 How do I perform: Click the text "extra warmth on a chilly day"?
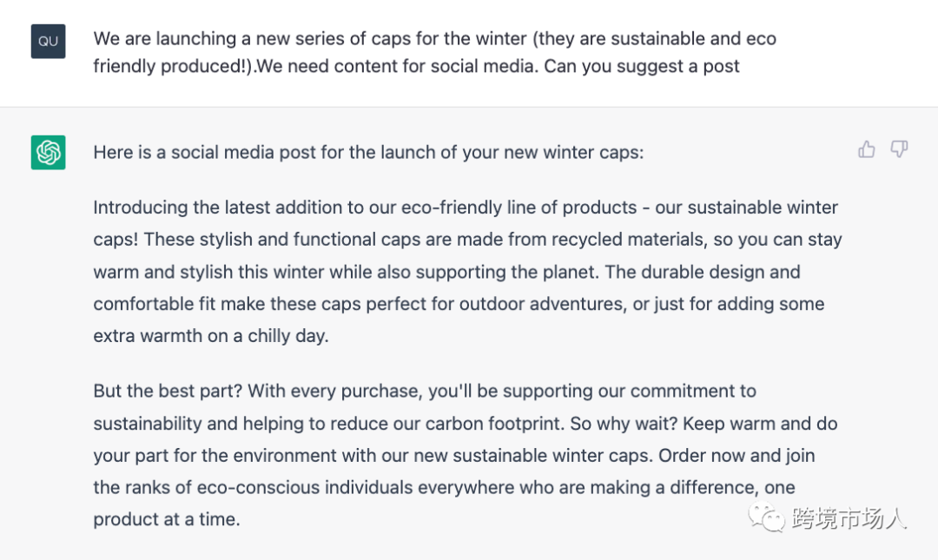click(x=211, y=336)
